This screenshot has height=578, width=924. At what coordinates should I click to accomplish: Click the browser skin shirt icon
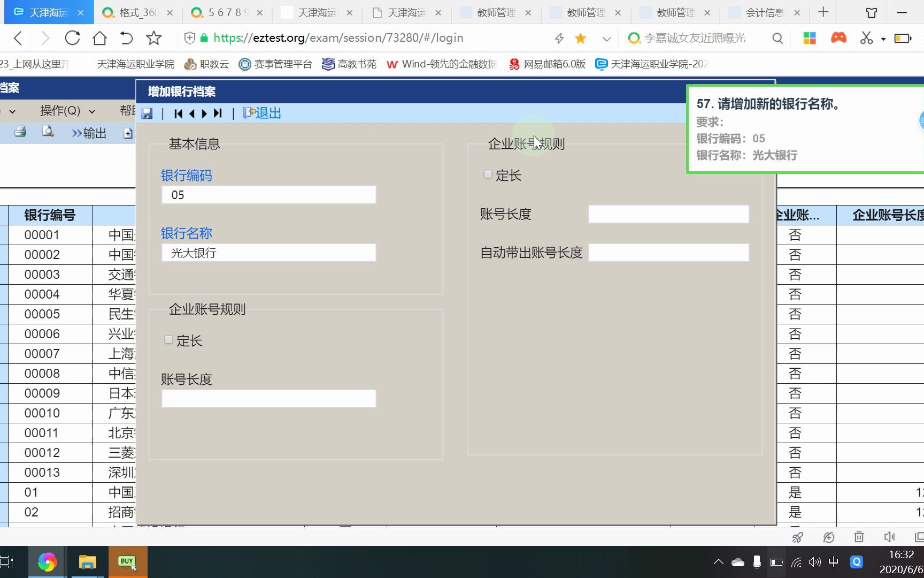(872, 12)
